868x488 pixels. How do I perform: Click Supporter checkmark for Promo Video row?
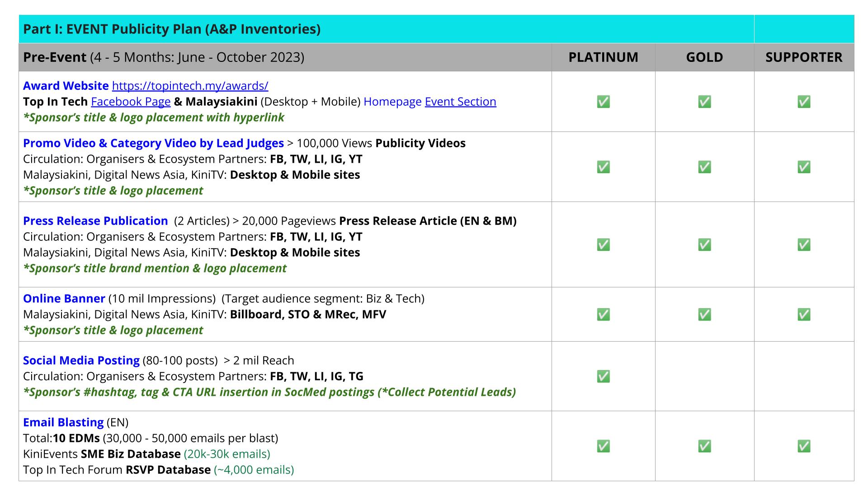pyautogui.click(x=804, y=167)
